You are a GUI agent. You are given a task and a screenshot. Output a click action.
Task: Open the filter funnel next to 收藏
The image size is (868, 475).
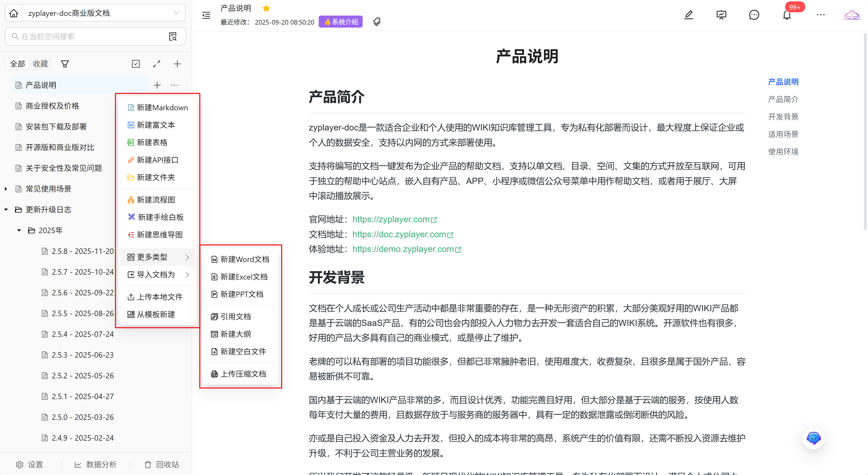point(65,64)
